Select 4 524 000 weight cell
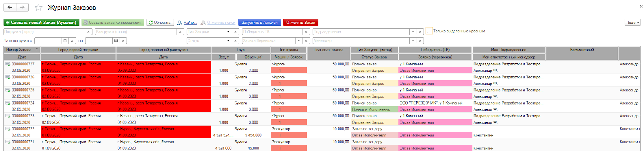This screenshot has width=644, height=151. point(223,148)
